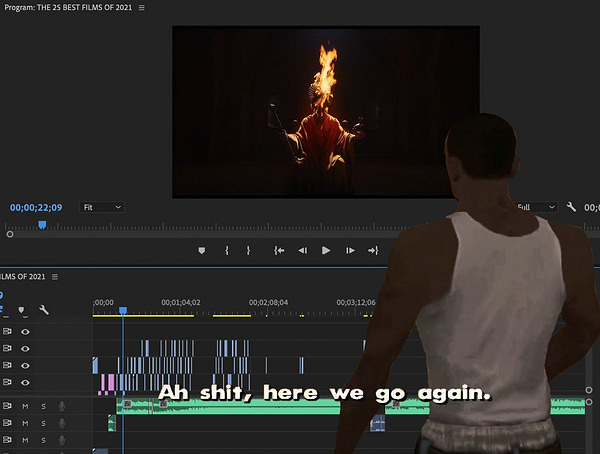Toggle eye on third video track from top
Screen dimensions: 600x454
[25, 366]
